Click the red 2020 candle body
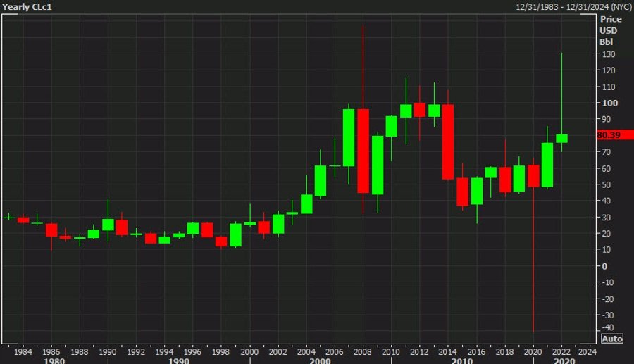Viewport: 634px width, 364px height. click(533, 176)
